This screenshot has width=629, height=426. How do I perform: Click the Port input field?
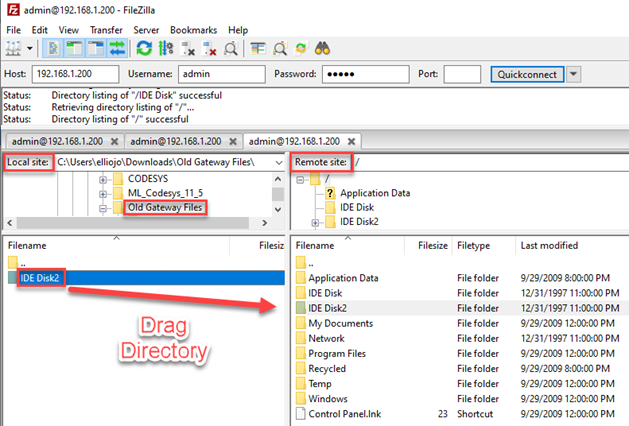pos(462,74)
